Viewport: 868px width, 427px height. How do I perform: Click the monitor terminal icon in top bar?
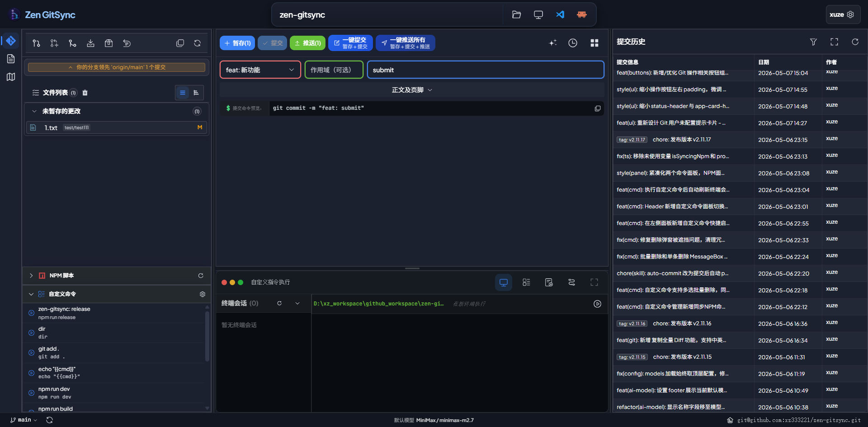coord(538,14)
